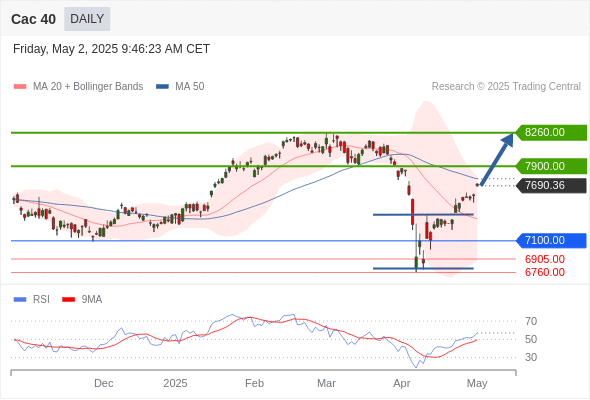This screenshot has width=590, height=400.
Task: Click the 6905.00 red support label
Action: (x=545, y=259)
